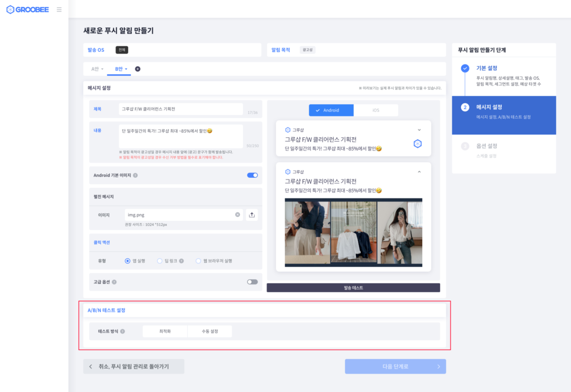
Task: Go back via 취소, 푸시 알림 관리로 돌아가기
Action: pos(134,366)
